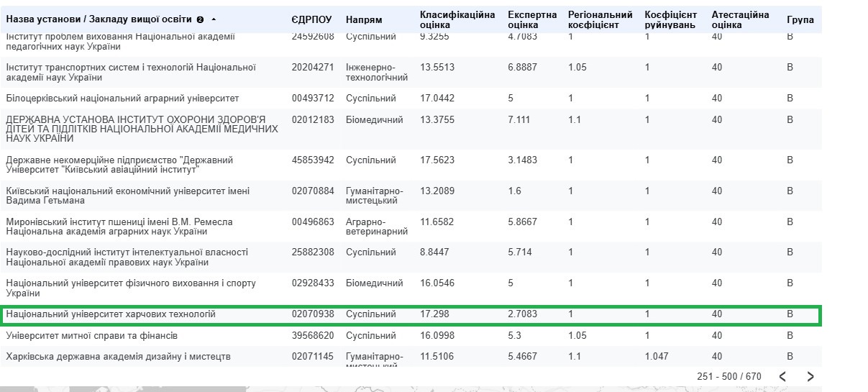Click the ЄДРПОУ code 02070884 cell
Viewport: 868px width, 392px height.
tap(313, 191)
